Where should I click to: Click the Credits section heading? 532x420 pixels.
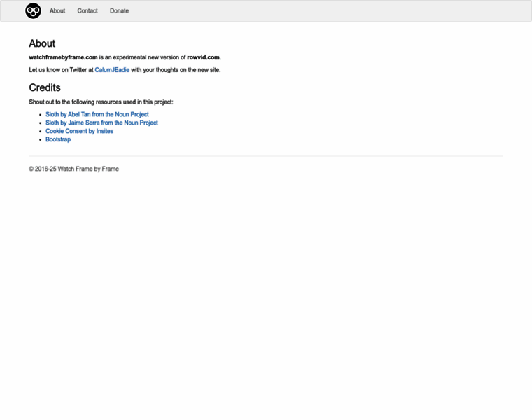[x=45, y=87]
